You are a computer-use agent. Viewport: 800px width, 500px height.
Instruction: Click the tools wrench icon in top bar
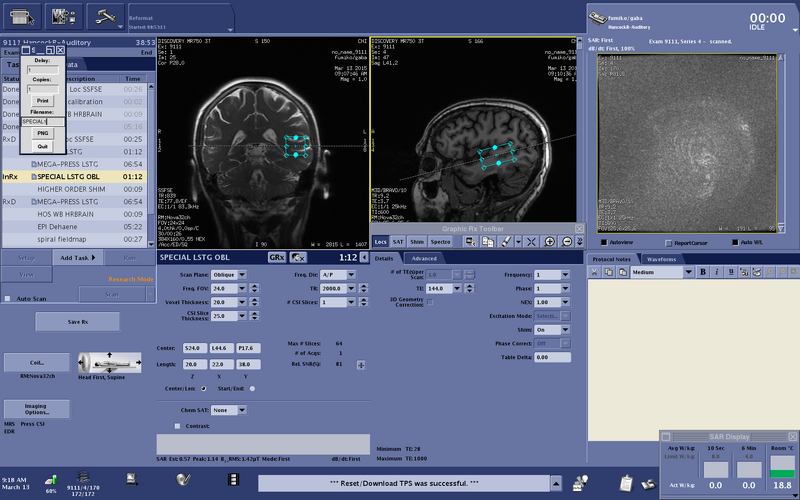coord(106,17)
